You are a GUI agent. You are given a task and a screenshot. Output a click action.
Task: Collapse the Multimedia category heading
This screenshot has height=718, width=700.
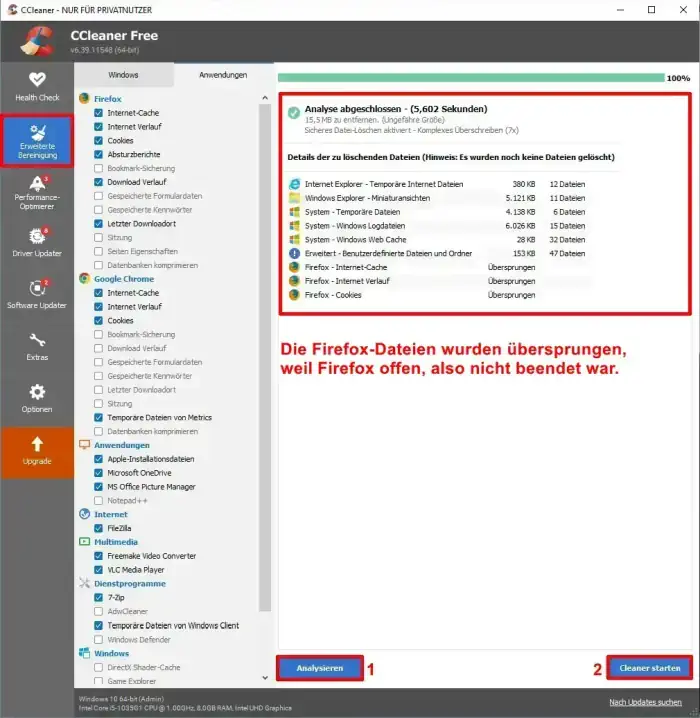(x=116, y=542)
